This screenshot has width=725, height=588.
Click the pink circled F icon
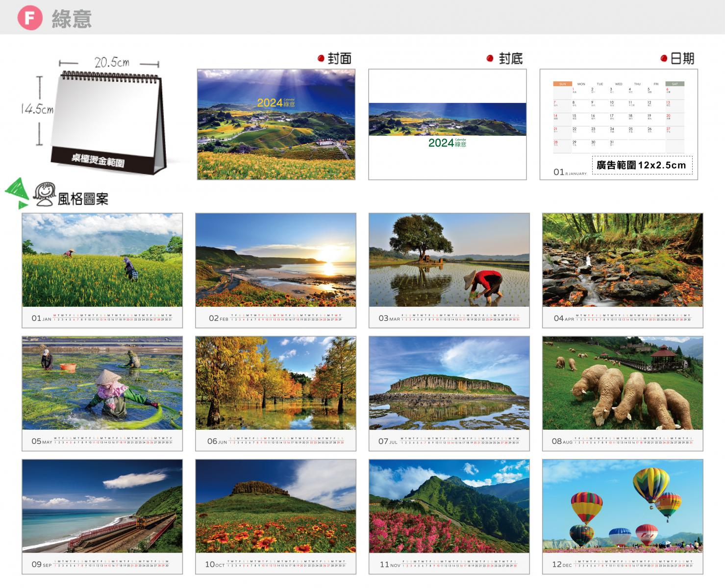pos(30,18)
